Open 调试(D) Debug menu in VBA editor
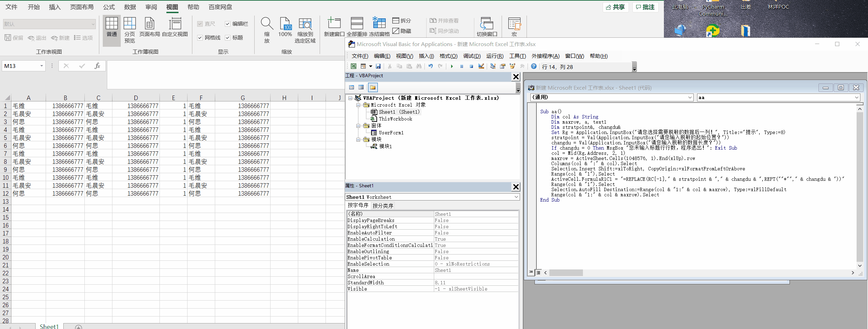868x329 pixels. coord(472,56)
